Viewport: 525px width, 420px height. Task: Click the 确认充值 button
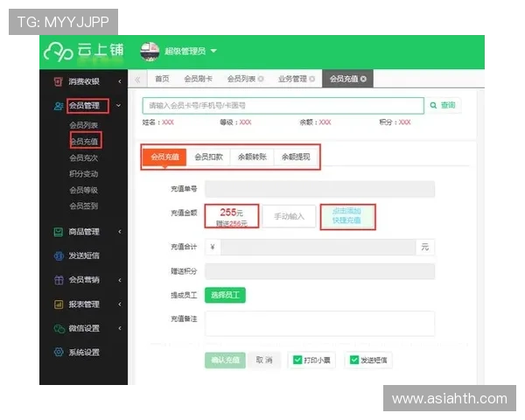(225, 360)
